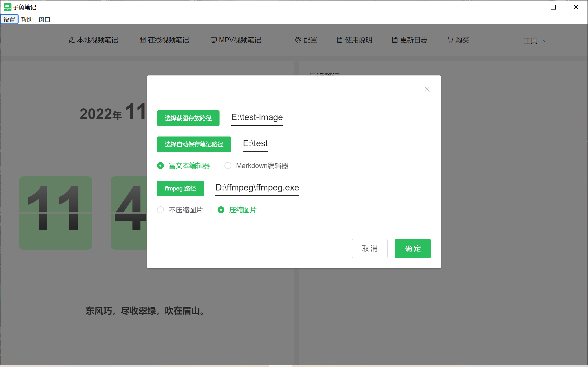Click the D:\ffmpeg\ffmpeg.exe path field
Viewport: 588px width, 367px height.
tap(257, 188)
